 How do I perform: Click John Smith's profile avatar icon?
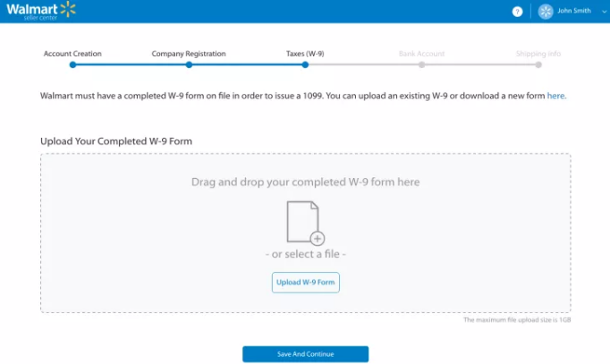pos(546,12)
